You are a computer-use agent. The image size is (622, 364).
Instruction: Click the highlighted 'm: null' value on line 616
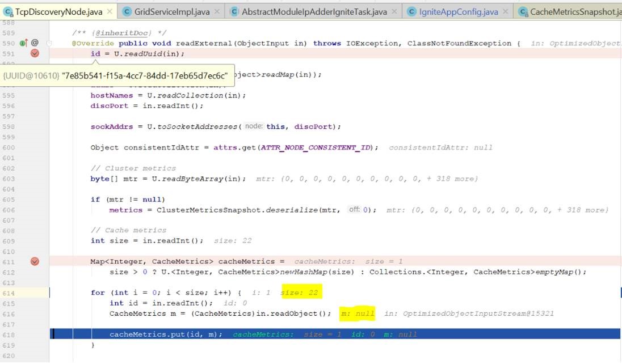[x=358, y=313]
